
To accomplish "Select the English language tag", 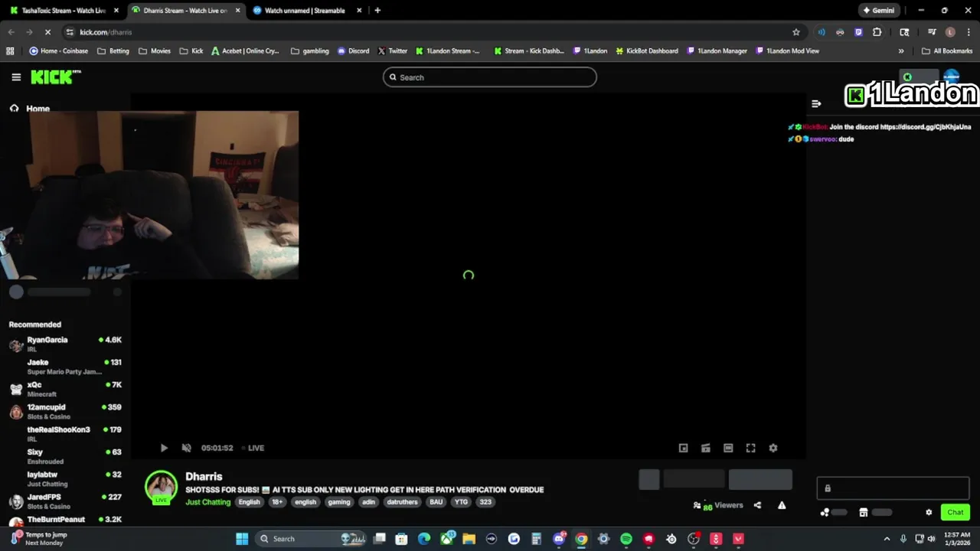I will (249, 502).
